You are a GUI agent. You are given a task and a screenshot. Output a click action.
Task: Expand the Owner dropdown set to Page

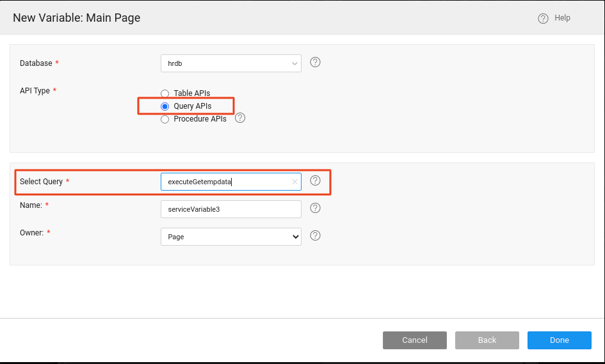tap(230, 237)
